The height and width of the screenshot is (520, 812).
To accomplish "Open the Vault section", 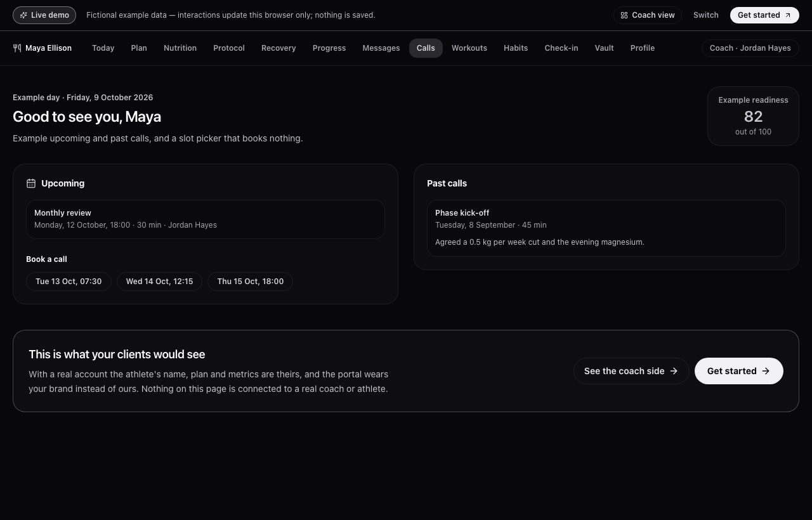I will 604,48.
